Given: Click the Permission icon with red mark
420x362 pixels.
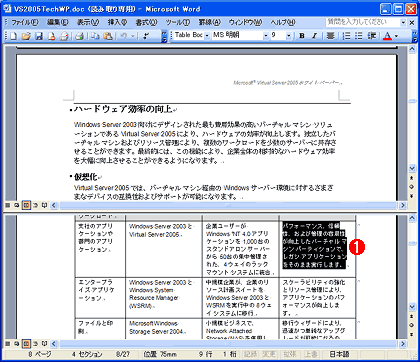Looking at the screenshot, I should (51, 36).
